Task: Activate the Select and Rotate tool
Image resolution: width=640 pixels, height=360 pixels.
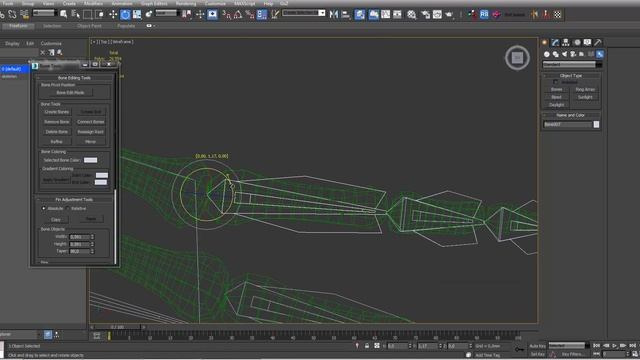Action: 125,15
